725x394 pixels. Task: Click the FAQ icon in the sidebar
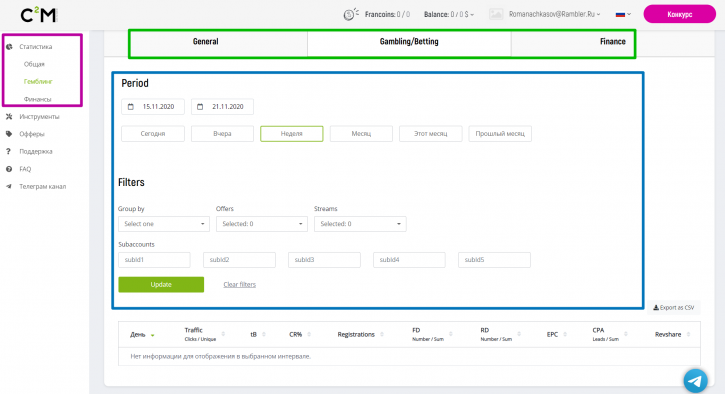(9, 169)
